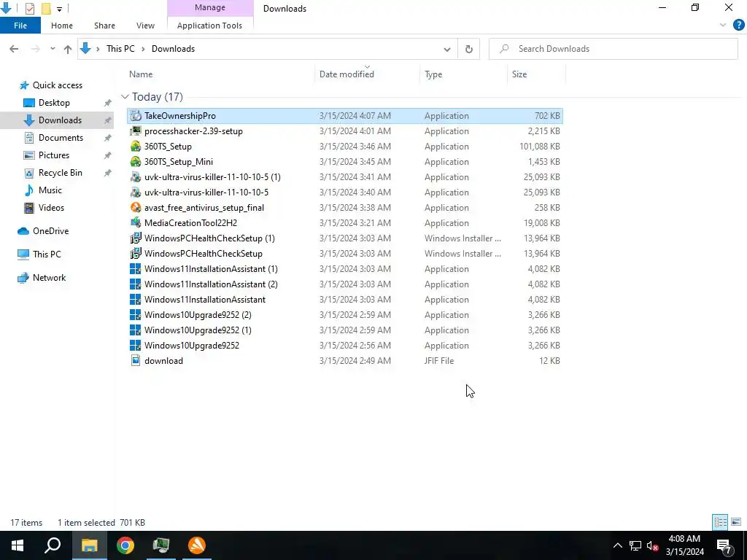
Task: Click chevron between This PC and Downloads
Action: click(143, 49)
